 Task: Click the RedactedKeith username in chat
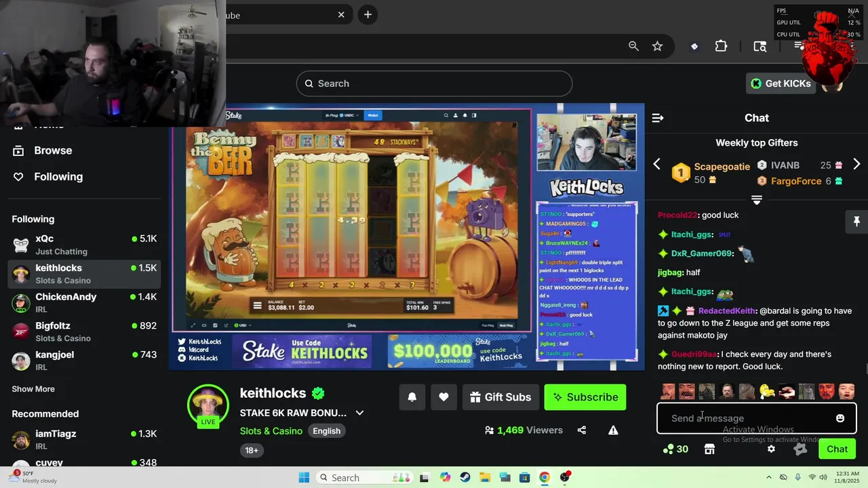pyautogui.click(x=726, y=310)
